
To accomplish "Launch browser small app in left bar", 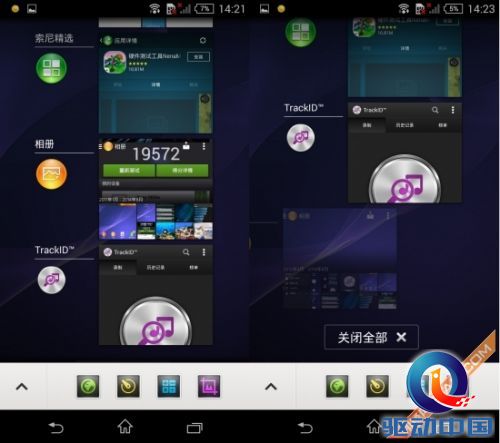I will point(88,386).
